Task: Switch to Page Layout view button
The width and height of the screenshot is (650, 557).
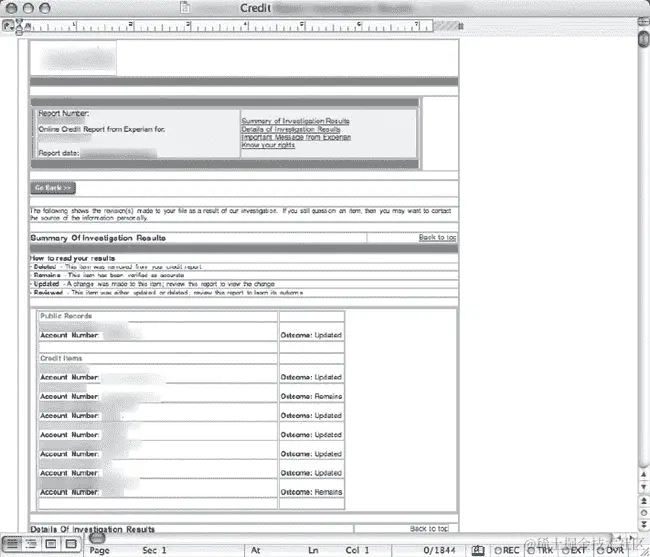Action: tap(51, 543)
